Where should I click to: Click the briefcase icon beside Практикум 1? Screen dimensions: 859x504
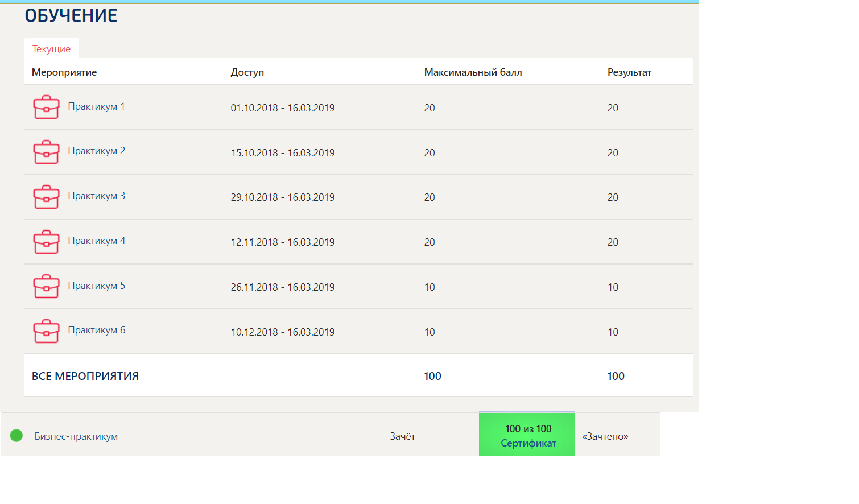point(46,107)
